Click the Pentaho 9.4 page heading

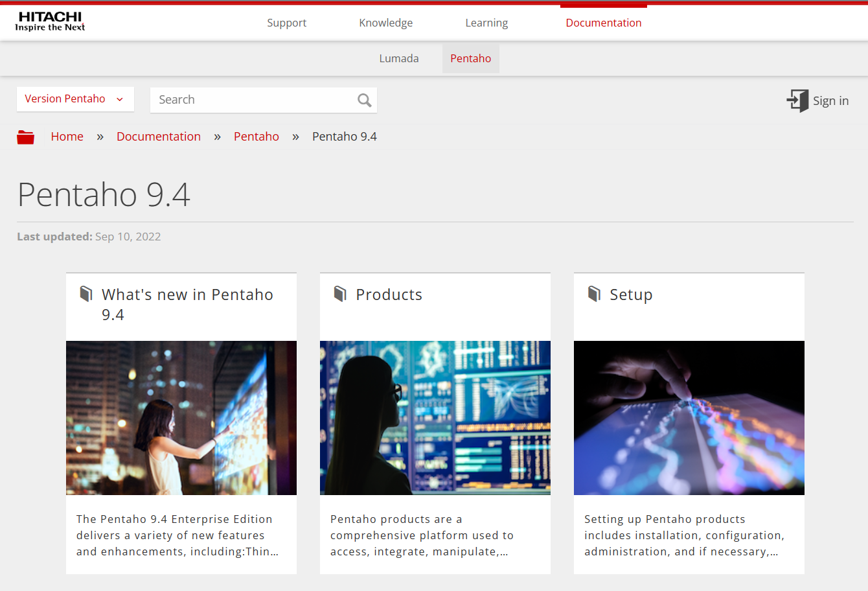point(104,194)
